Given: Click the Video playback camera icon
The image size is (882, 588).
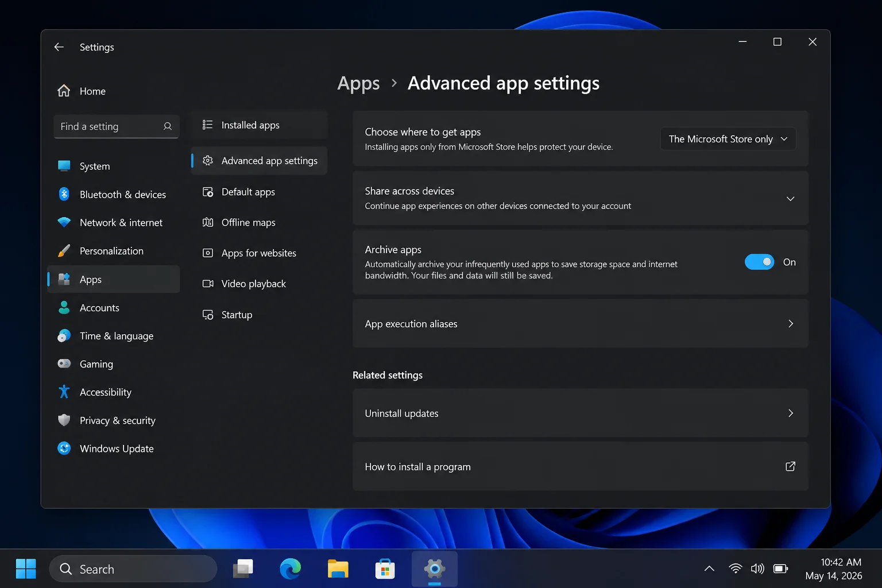Looking at the screenshot, I should 208,284.
